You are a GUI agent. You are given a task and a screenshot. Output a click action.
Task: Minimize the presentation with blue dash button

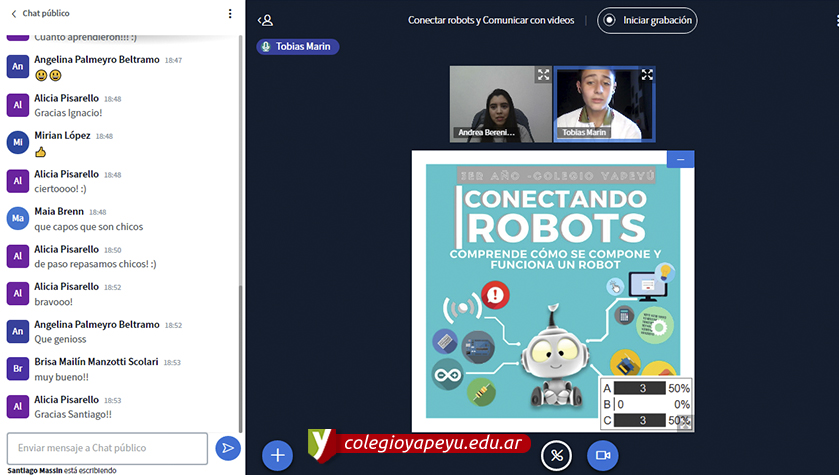681,159
